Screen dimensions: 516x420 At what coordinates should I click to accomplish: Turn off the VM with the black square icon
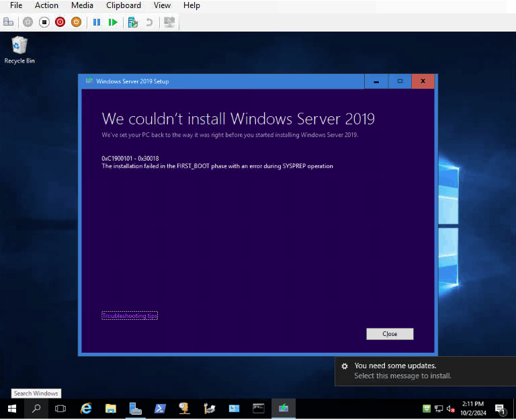(x=44, y=22)
